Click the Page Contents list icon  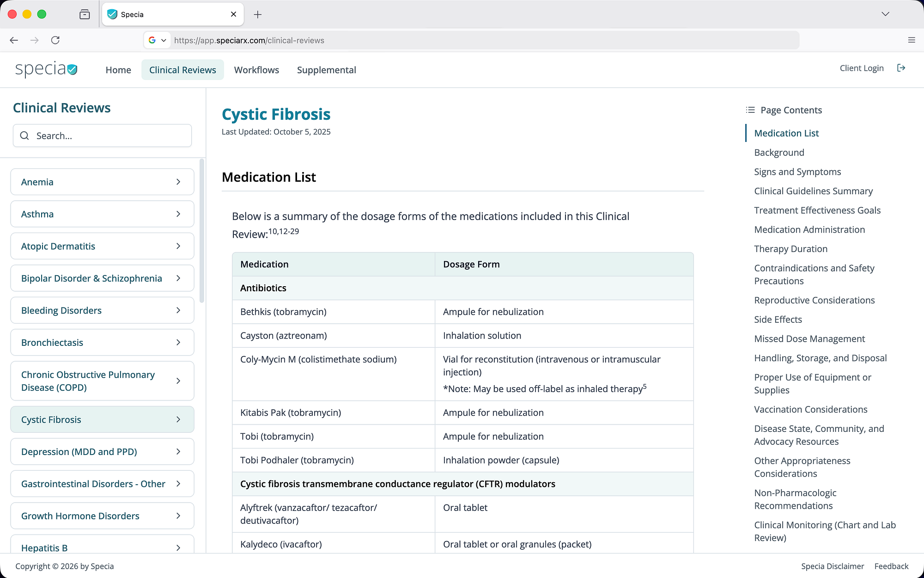750,110
